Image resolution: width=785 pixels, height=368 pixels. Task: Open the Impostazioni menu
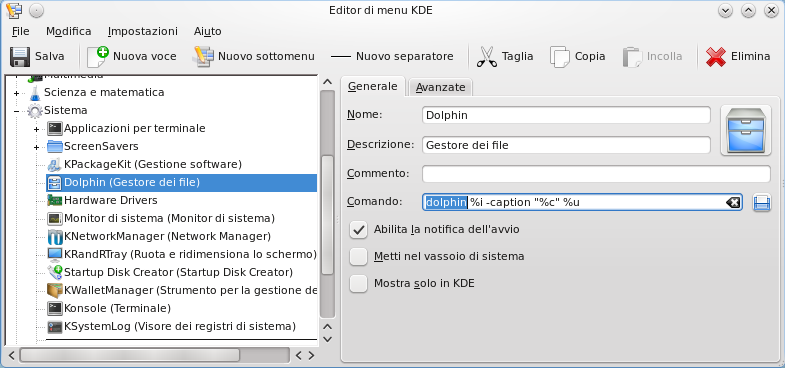click(143, 31)
